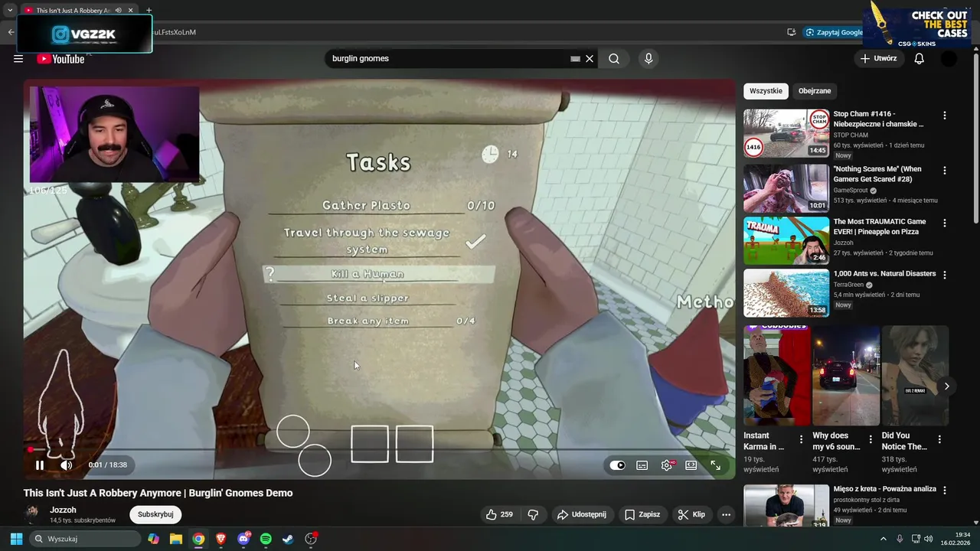Show next shorts with right arrow
This screenshot has width=980, height=551.
[946, 386]
